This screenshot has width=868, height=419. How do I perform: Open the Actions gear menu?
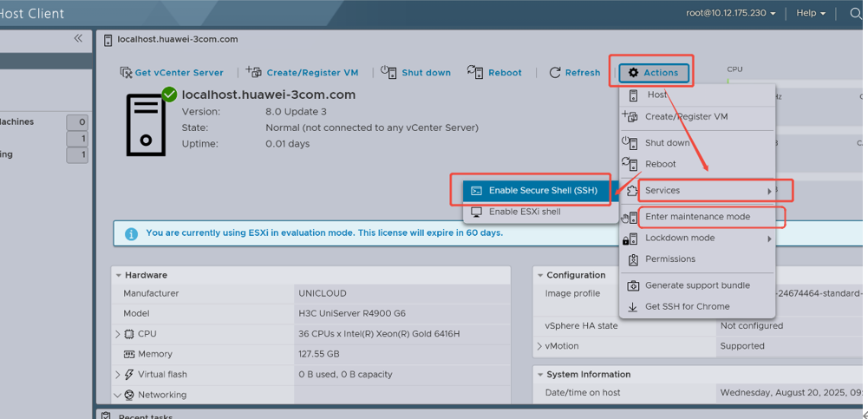tap(653, 72)
